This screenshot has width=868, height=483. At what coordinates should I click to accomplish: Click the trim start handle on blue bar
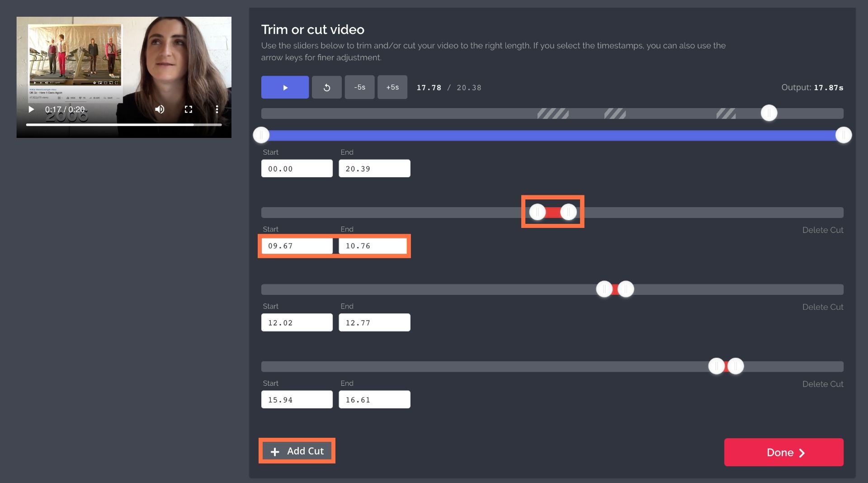261,135
